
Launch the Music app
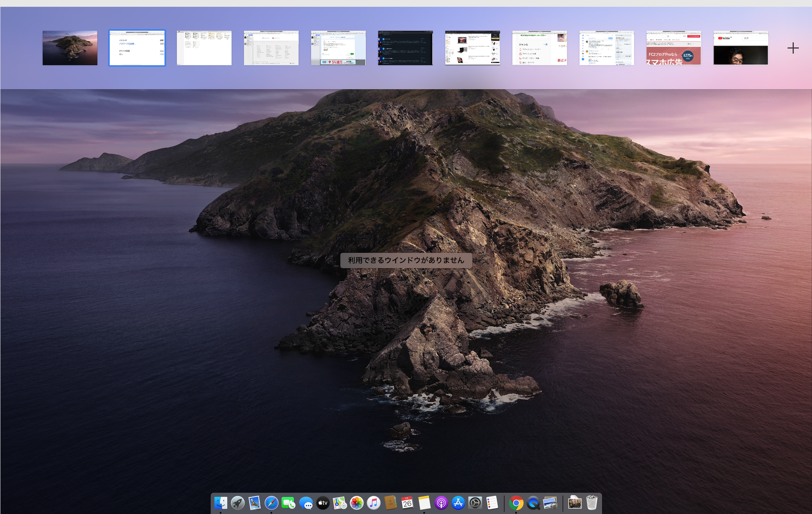click(373, 503)
